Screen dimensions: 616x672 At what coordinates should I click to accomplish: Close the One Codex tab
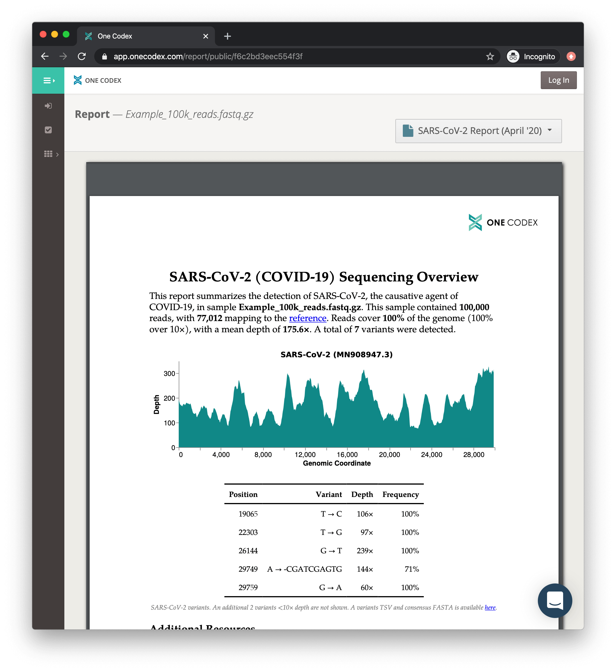[x=206, y=36]
